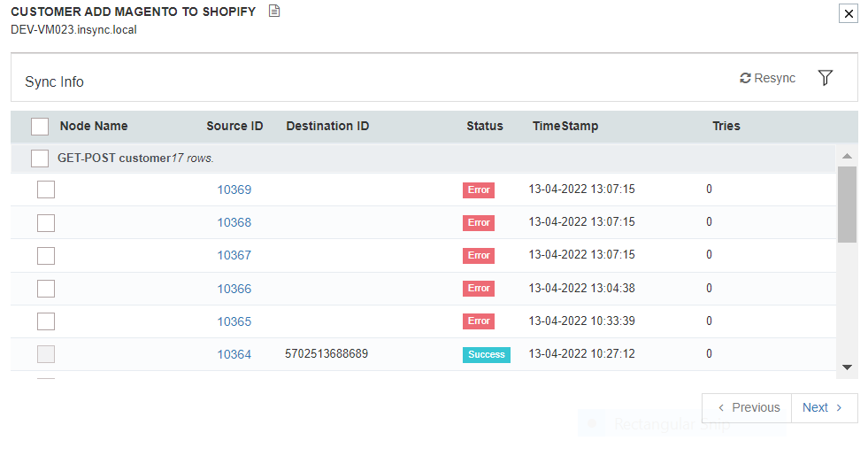Select checkbox for source ID 10365
Image resolution: width=868 pixels, height=464 pixels.
46,321
